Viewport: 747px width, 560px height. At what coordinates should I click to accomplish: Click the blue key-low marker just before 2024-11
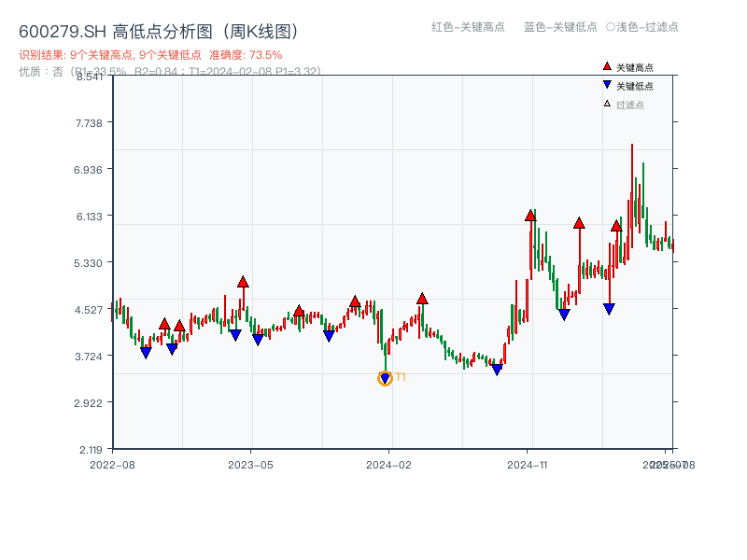(x=497, y=370)
